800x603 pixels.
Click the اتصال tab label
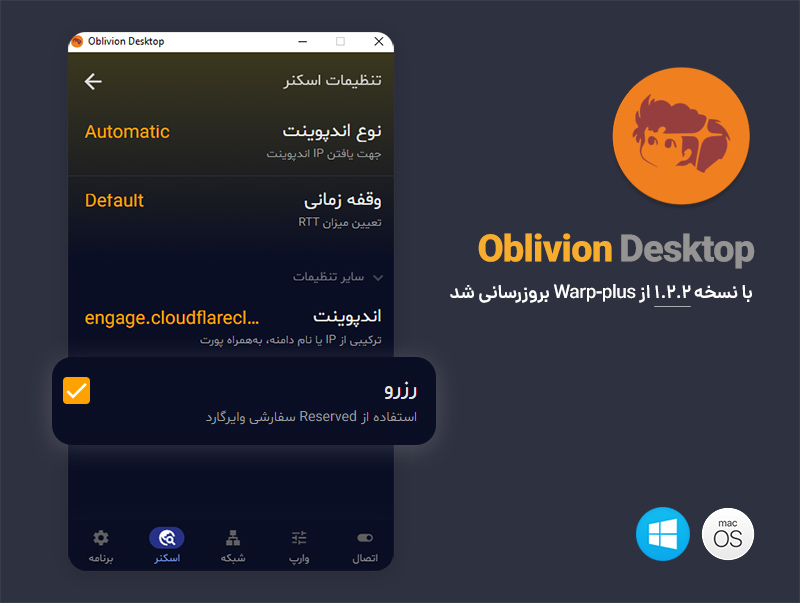click(365, 558)
